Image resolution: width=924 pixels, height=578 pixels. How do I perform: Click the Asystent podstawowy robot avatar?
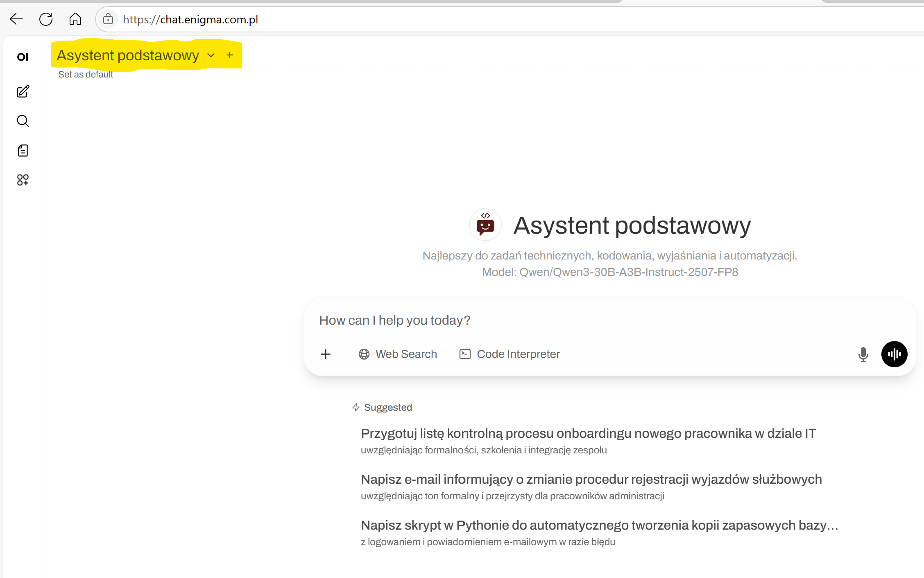[485, 225]
